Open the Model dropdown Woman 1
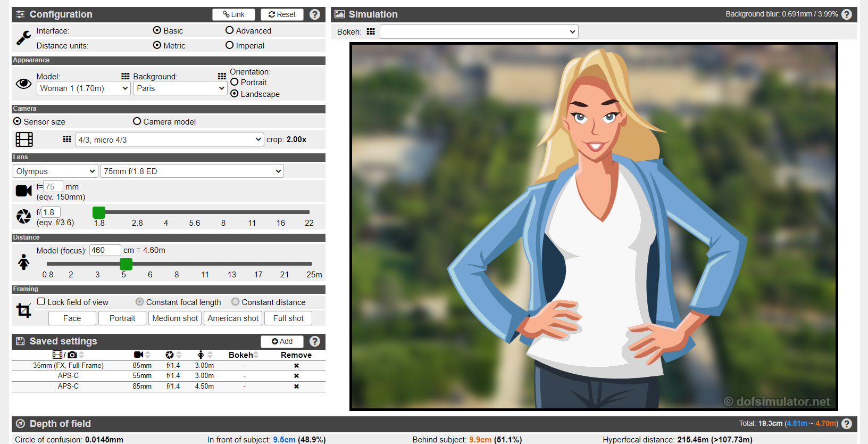Image resolution: width=868 pixels, height=444 pixels. pyautogui.click(x=84, y=88)
